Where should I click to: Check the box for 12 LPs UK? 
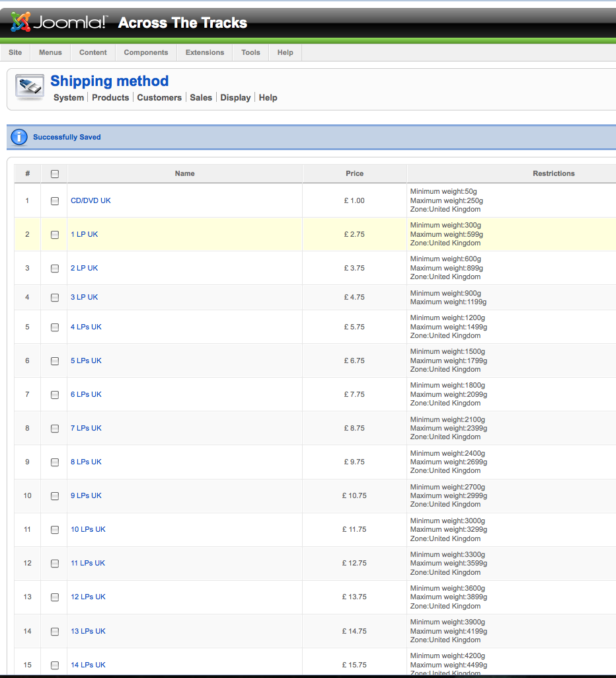(55, 597)
